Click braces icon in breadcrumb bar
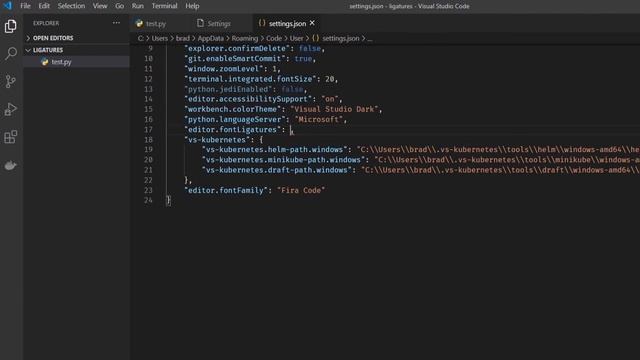 [x=316, y=38]
